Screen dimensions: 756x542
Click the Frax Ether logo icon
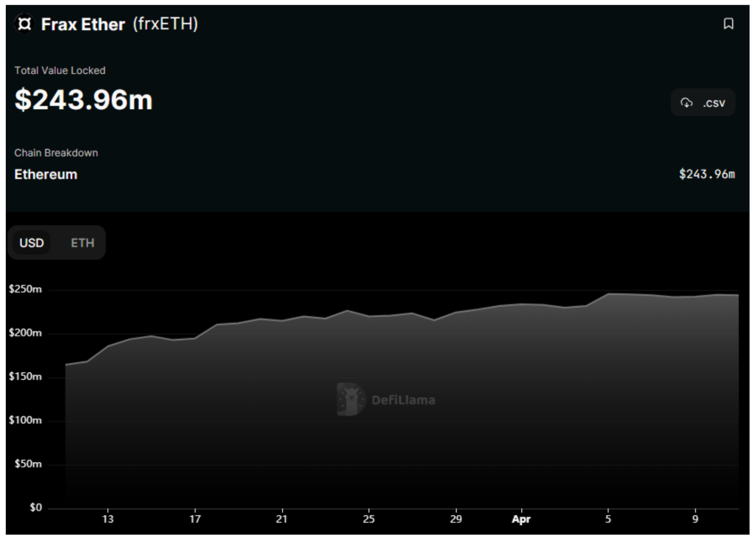pos(24,24)
